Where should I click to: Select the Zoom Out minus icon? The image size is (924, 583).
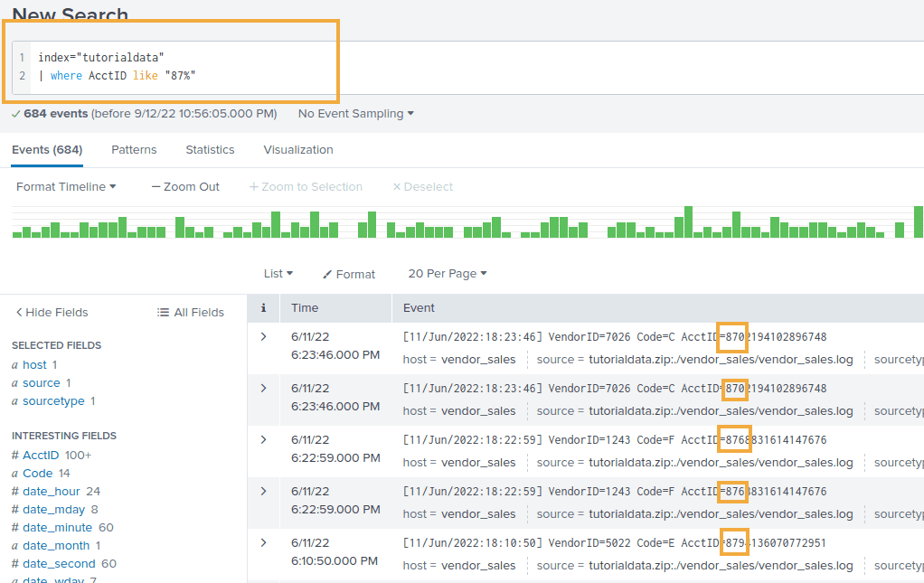(156, 186)
